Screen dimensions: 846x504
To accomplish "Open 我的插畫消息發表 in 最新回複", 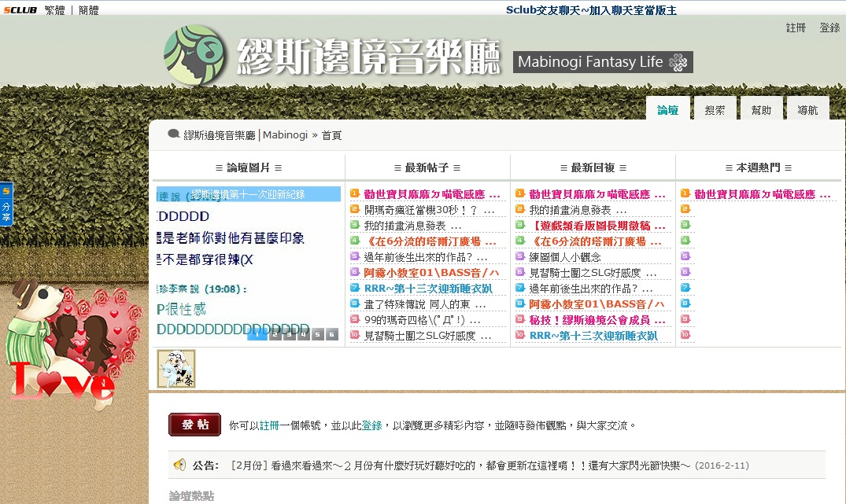I will 578,210.
